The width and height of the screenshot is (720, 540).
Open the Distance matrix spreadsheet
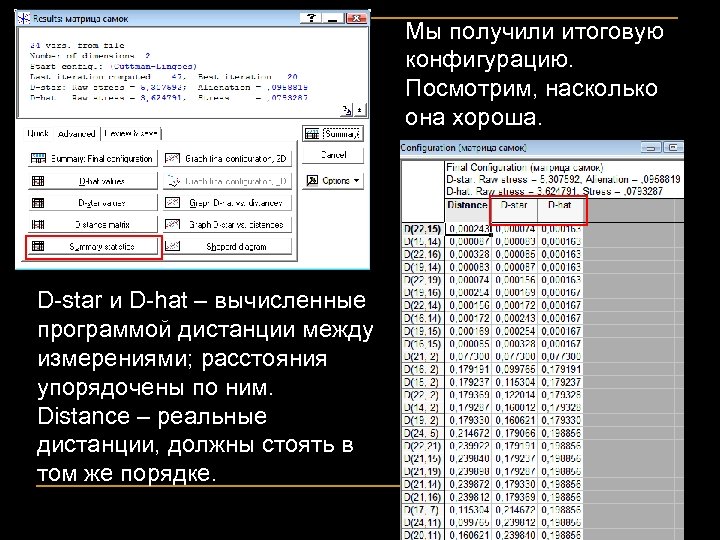[x=92, y=225]
